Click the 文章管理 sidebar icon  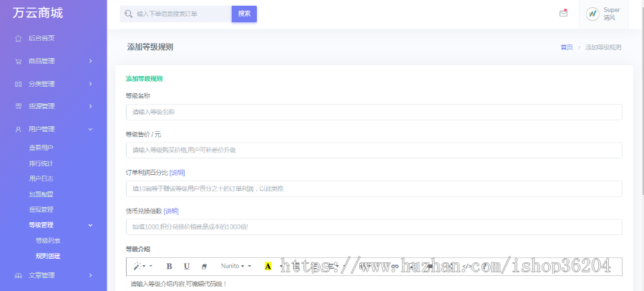18,275
